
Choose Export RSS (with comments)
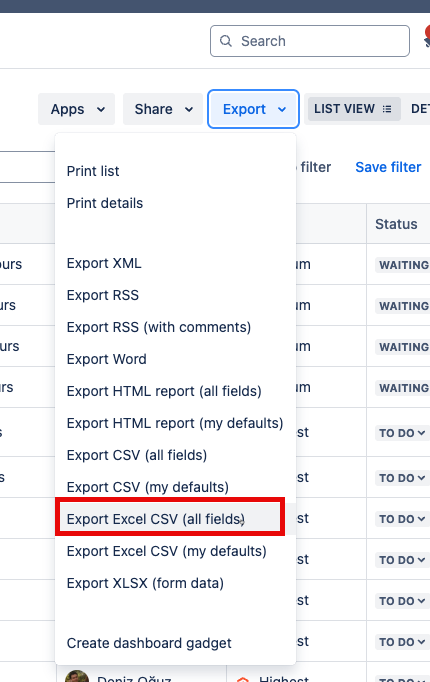(x=176, y=327)
